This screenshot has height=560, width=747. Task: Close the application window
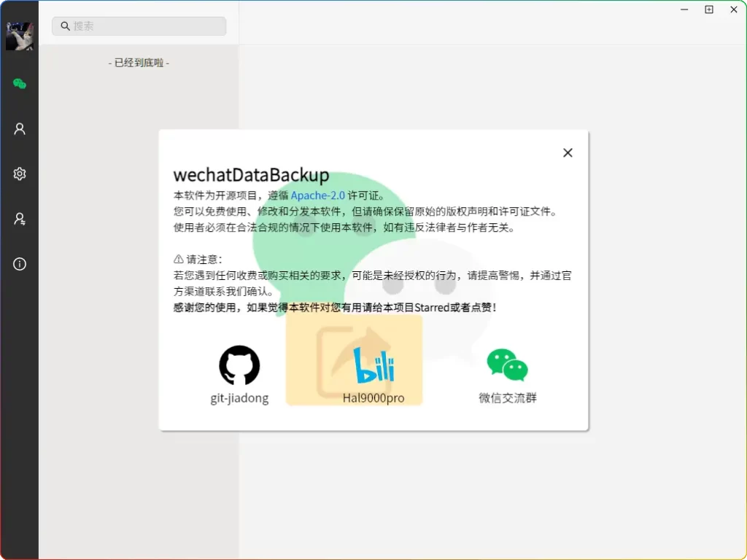pyautogui.click(x=734, y=9)
